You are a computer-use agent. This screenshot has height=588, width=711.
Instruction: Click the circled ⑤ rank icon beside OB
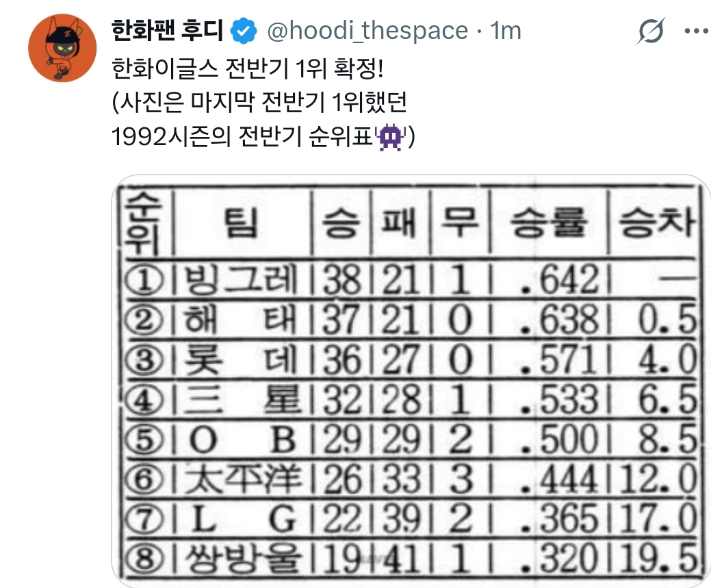(144, 439)
